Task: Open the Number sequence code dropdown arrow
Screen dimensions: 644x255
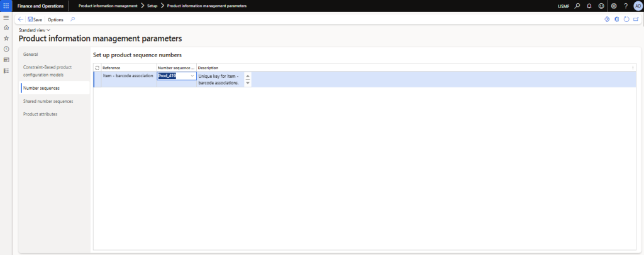Action: click(192, 76)
